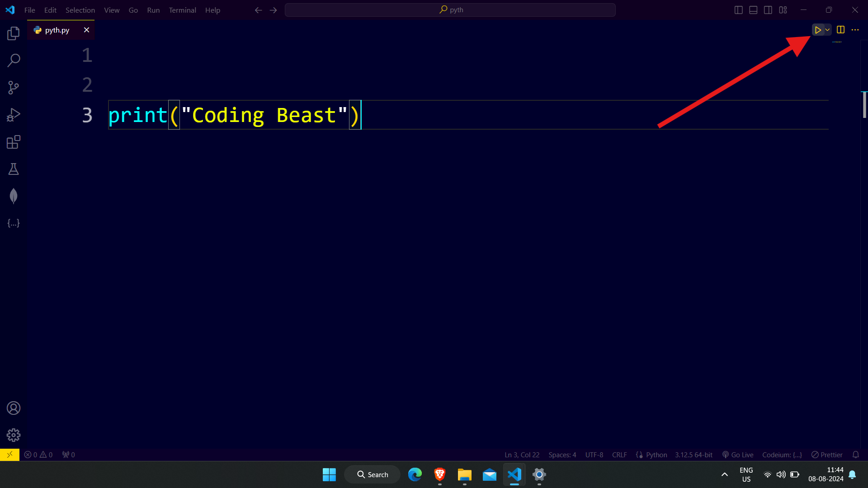The width and height of the screenshot is (868, 488).
Task: Expand the Run button dropdown arrow
Action: pyautogui.click(x=827, y=30)
